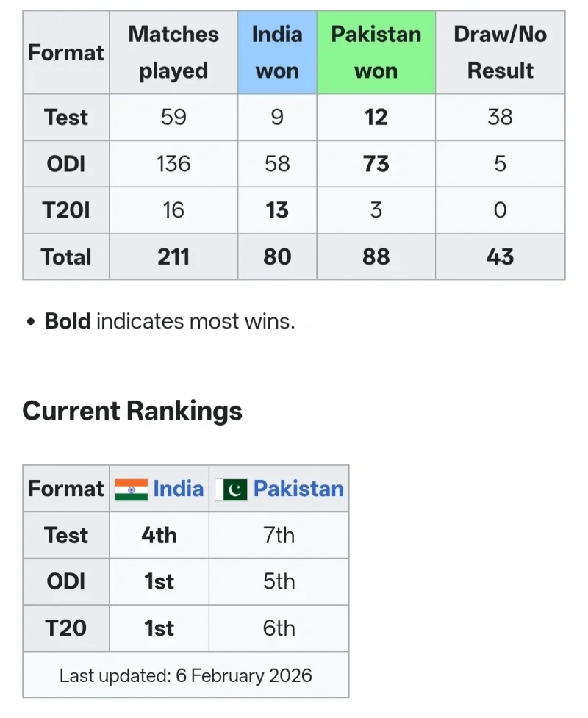588x718 pixels.
Task: Click the Total row header
Action: (x=66, y=256)
